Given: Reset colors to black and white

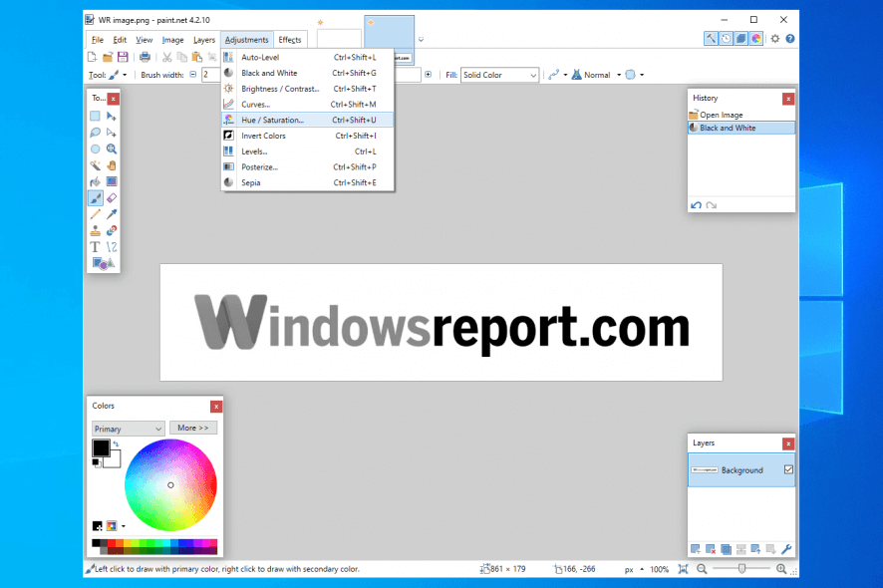Looking at the screenshot, I should (96, 462).
